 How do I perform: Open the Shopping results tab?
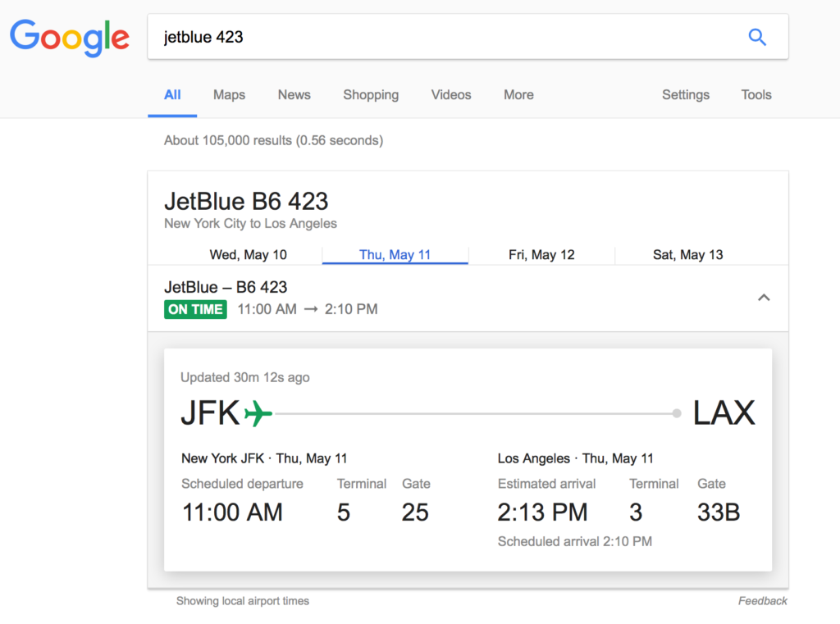[371, 95]
